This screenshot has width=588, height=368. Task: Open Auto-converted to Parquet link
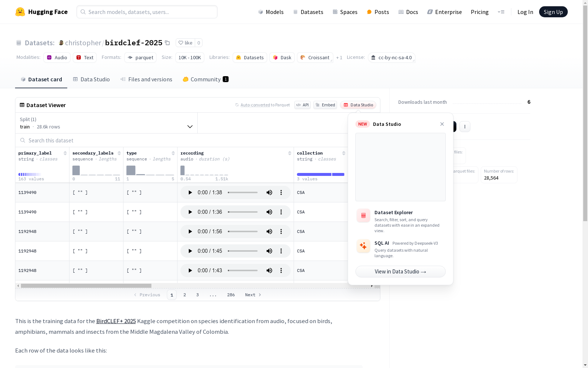coord(263,105)
